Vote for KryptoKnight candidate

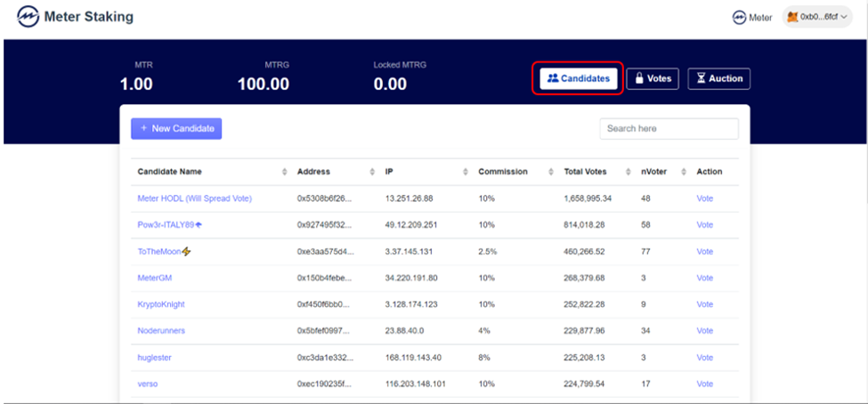click(705, 304)
